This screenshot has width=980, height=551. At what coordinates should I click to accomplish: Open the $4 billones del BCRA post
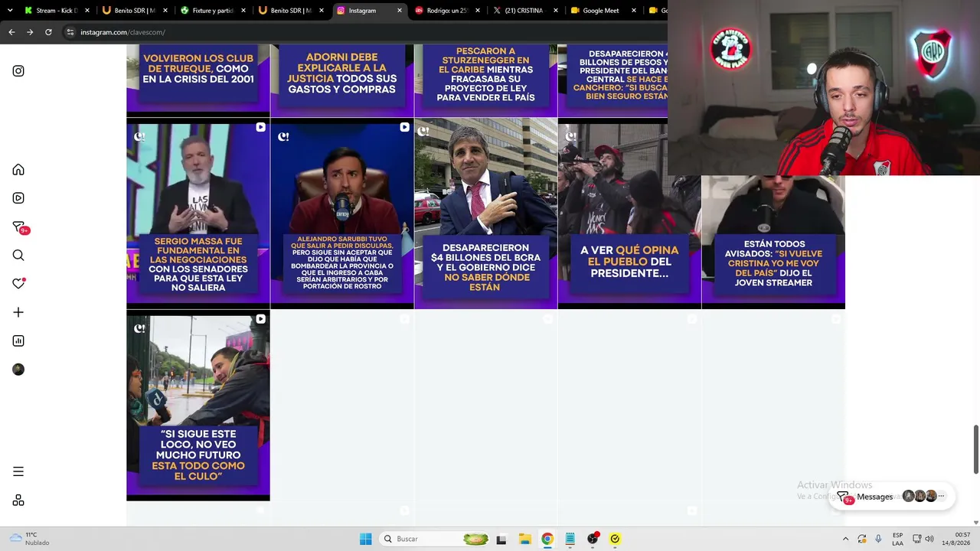pos(486,214)
